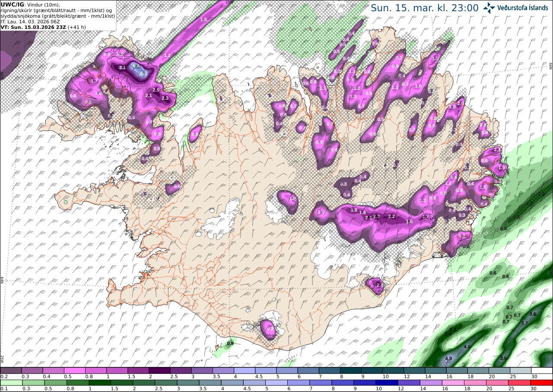The image size is (553, 392).
Task: Click the 2.1 snowfall value on map
Action: point(149,95)
